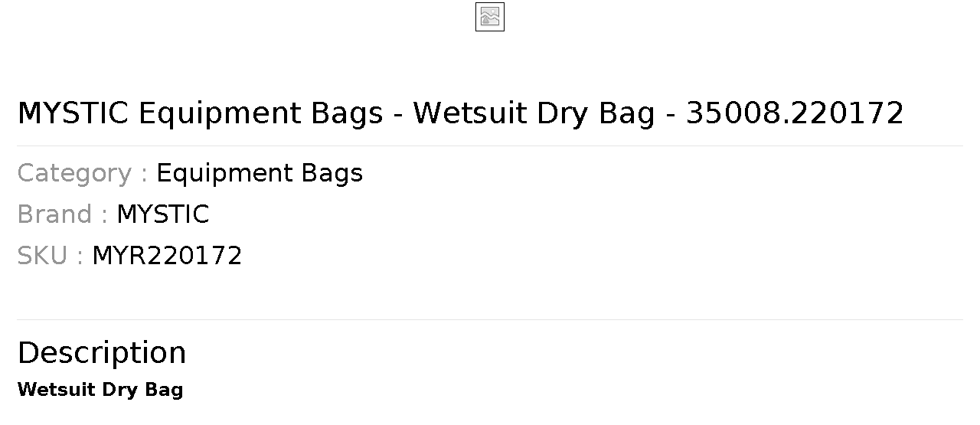Click the word MYSTIC in the title heading
The width and height of the screenshot is (980, 425).
(x=73, y=113)
